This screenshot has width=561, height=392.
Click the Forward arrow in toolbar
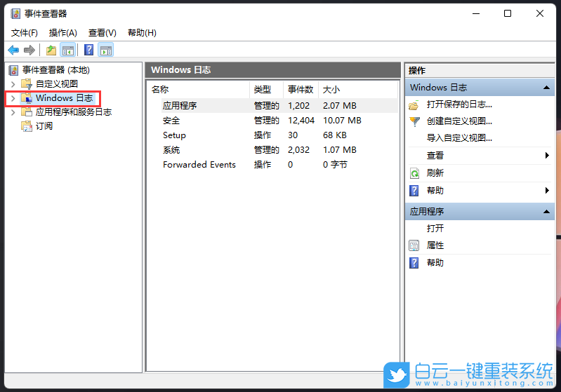[29, 50]
